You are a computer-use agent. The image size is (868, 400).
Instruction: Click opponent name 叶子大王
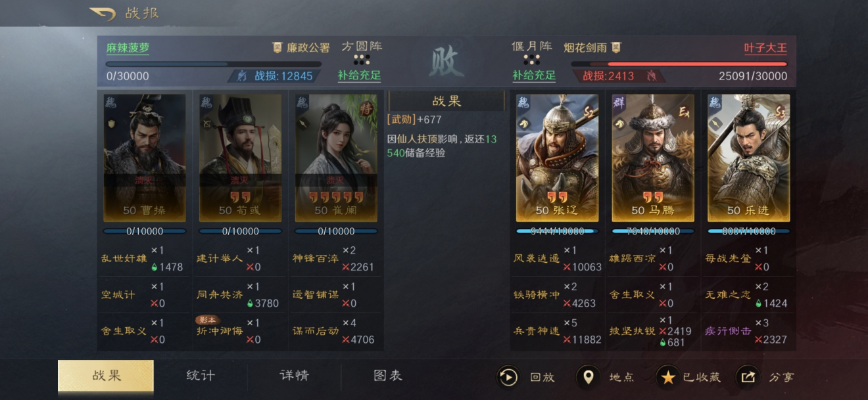[x=765, y=48]
